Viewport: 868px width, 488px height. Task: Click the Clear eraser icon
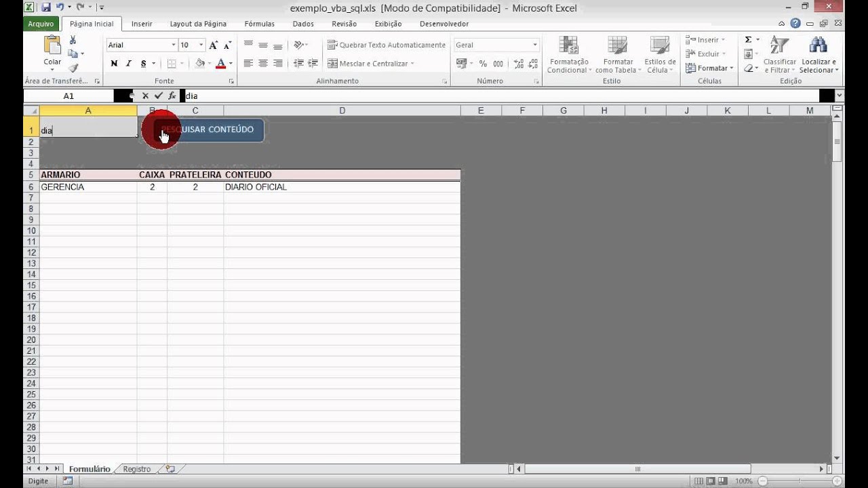tap(749, 68)
